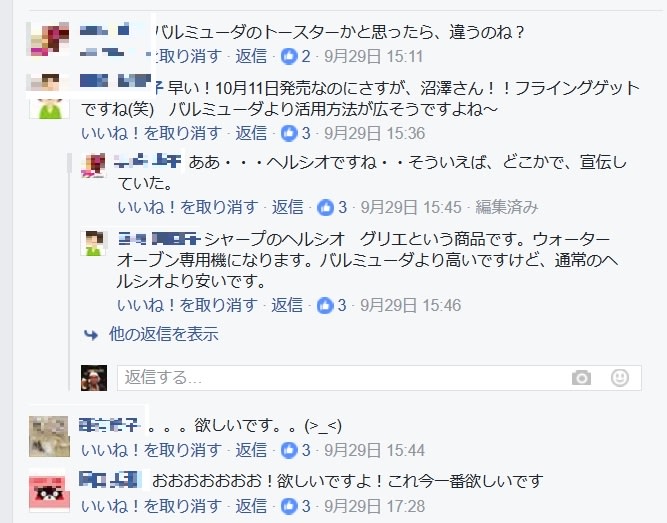Click like count icon on 17:28 comment
Screen dimensions: 667x523
289,506
